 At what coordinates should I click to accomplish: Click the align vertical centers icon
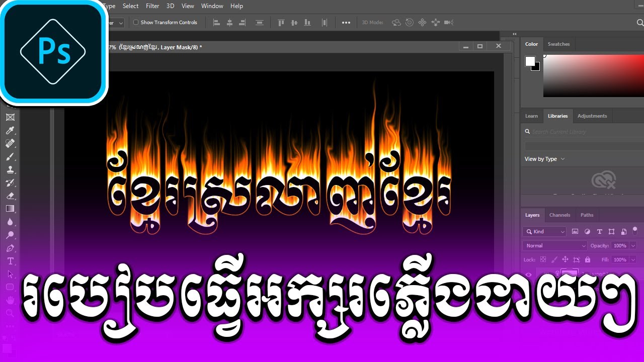point(294,22)
